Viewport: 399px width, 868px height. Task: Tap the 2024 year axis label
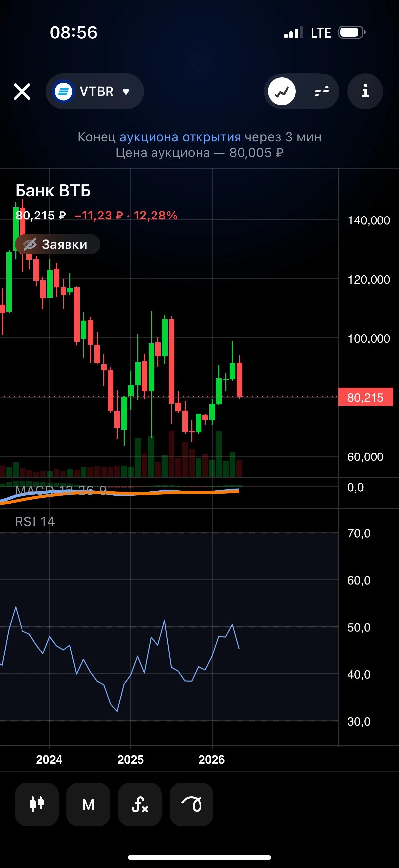point(49,760)
